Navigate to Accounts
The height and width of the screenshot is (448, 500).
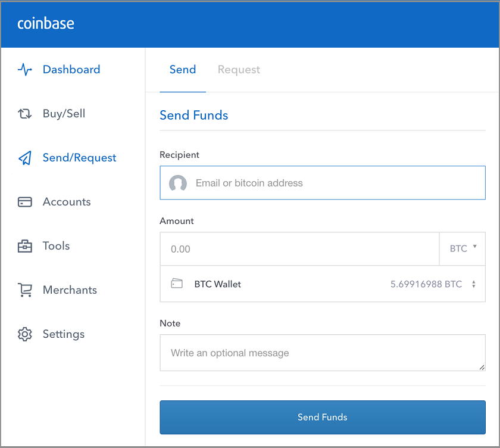point(67,202)
